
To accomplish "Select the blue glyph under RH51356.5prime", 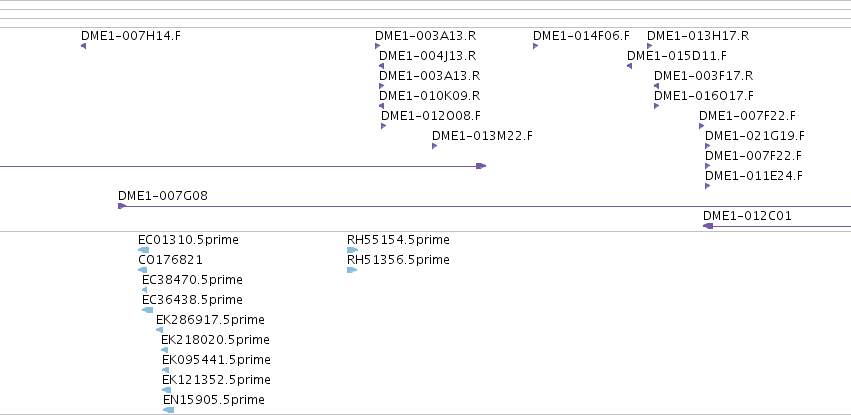I will (352, 270).
